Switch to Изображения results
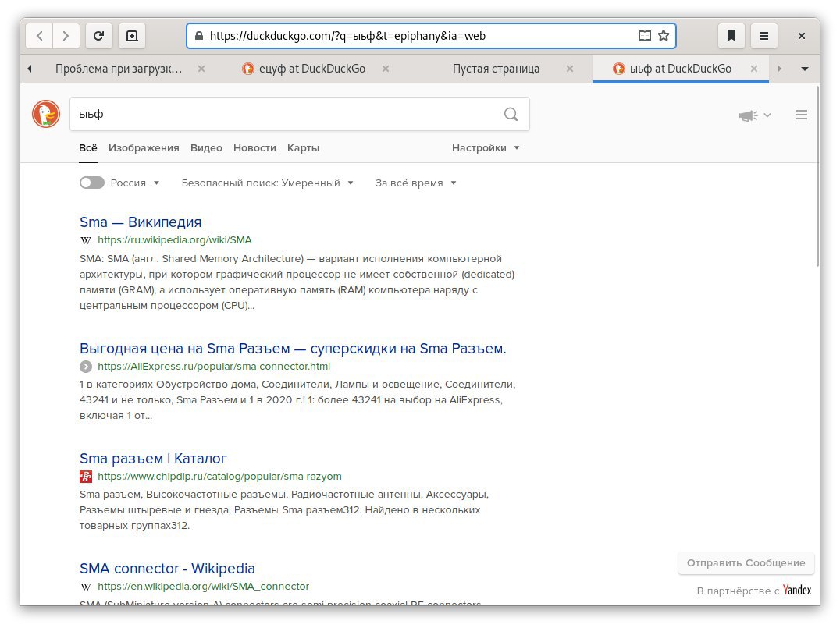Image resolution: width=840 pixels, height=628 pixels. 144,147
